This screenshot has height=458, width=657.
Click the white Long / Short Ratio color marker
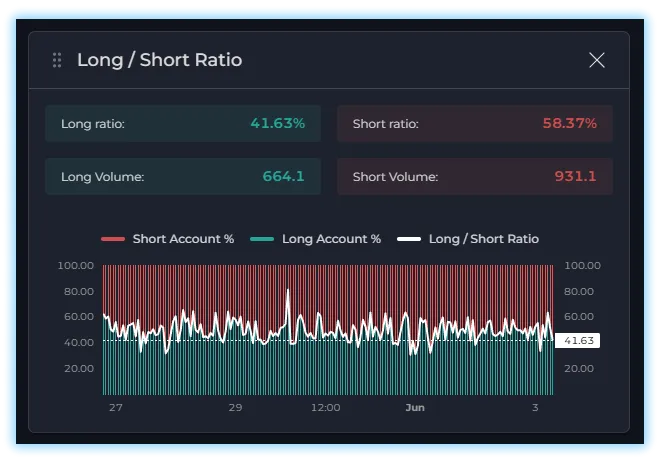pyautogui.click(x=409, y=239)
